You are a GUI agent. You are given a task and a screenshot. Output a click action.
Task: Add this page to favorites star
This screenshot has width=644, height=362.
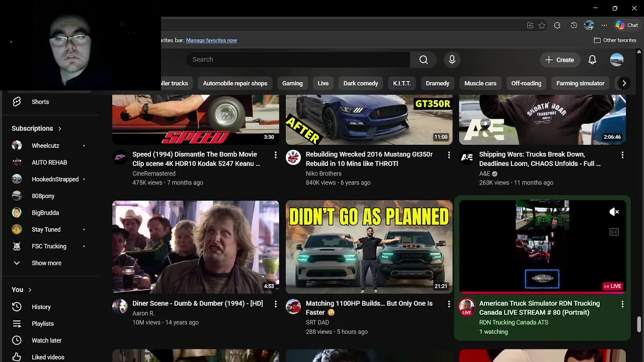click(542, 25)
